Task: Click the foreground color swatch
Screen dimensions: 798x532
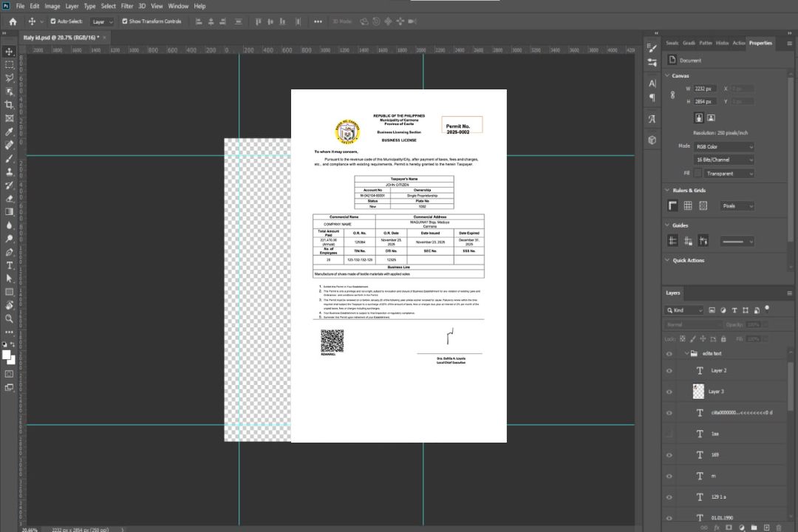Action: click(6, 355)
